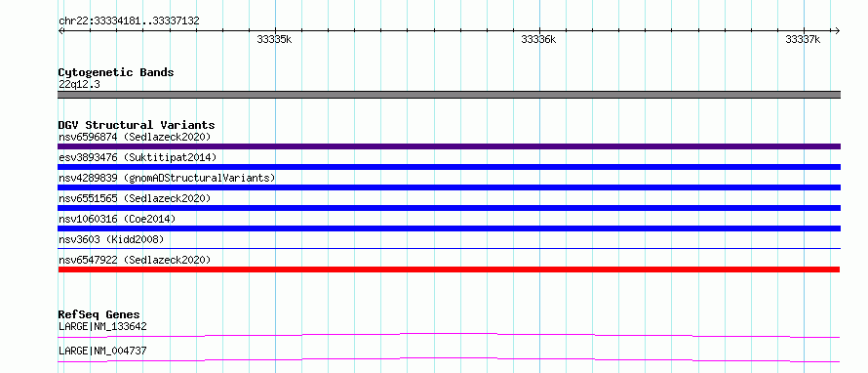Screen dimensions: 868x373
Task: Click the 33335k ruler position label
Action: point(274,39)
